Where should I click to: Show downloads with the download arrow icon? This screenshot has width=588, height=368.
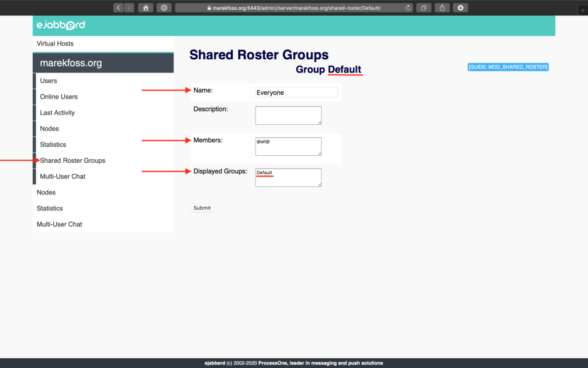[461, 8]
